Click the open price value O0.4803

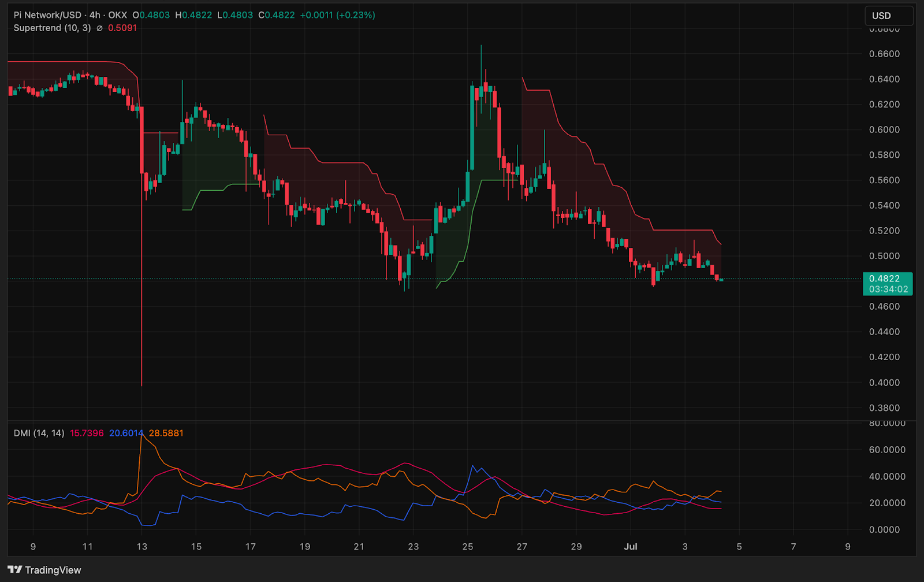pos(151,15)
